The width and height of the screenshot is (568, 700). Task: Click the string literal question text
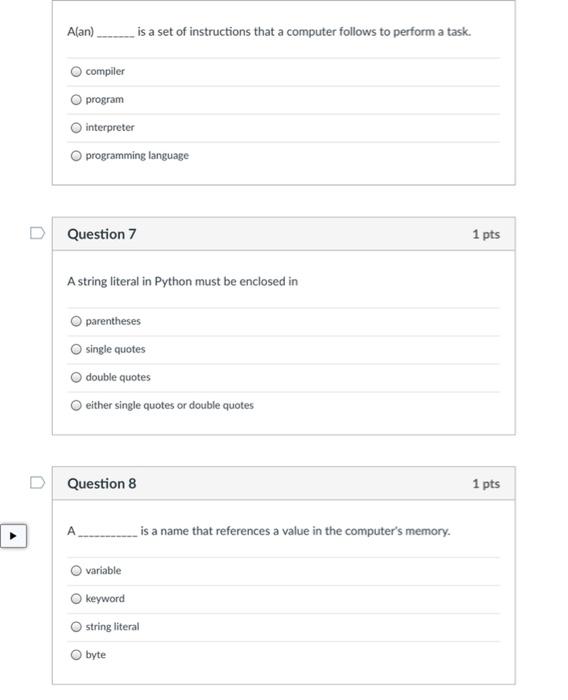coord(183,282)
